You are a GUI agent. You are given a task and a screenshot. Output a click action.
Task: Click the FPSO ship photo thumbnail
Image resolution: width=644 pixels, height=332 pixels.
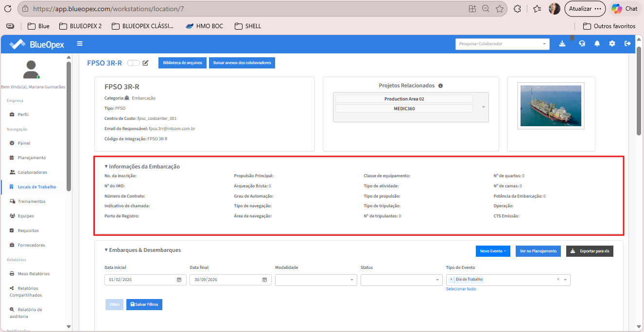pos(551,106)
